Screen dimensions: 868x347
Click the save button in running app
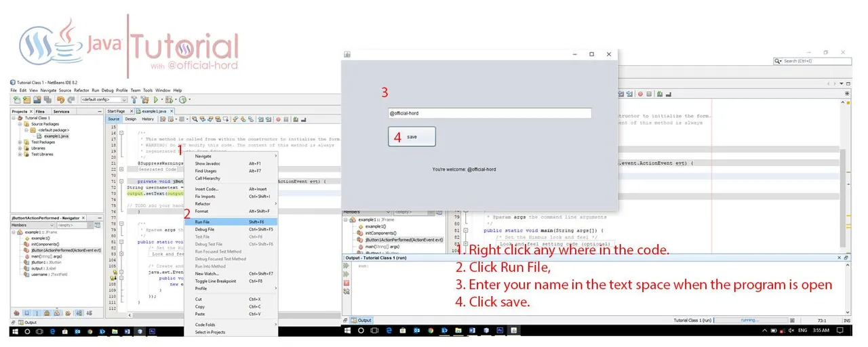[412, 136]
